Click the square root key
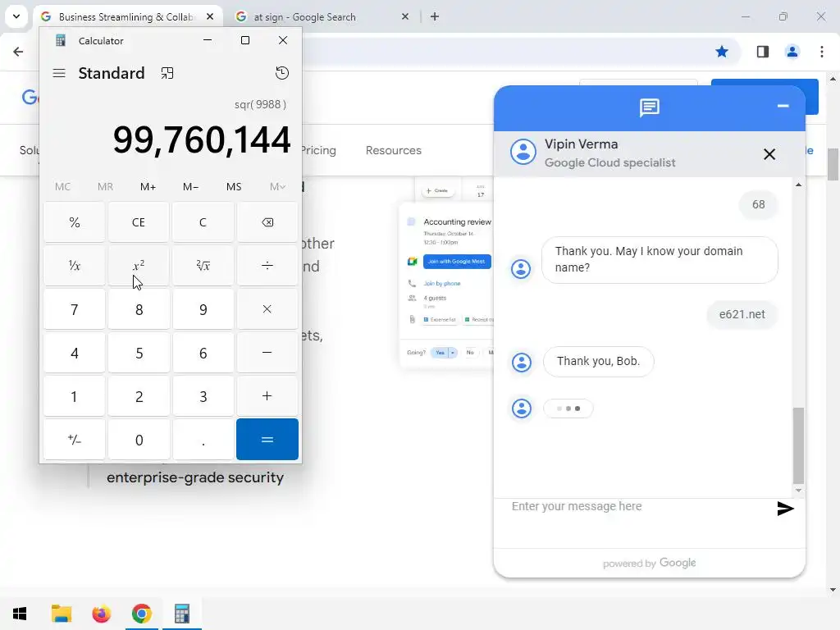This screenshot has width=840, height=630. [x=203, y=266]
